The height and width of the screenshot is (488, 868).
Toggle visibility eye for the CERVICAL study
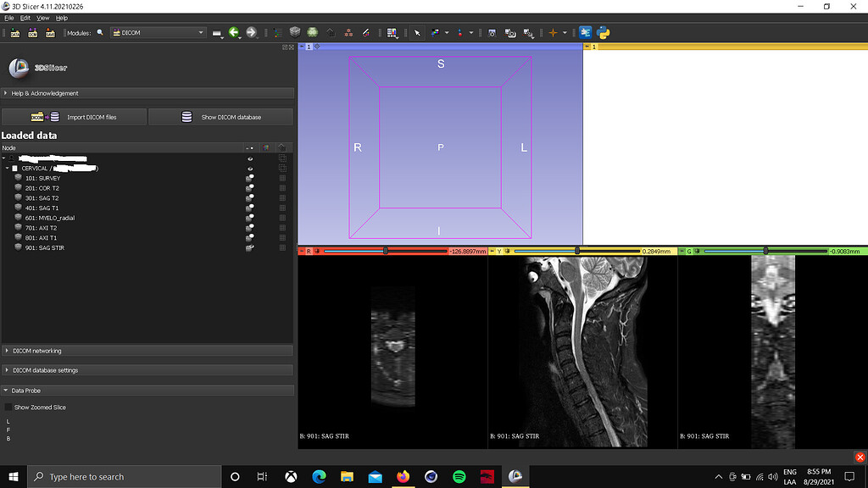pyautogui.click(x=251, y=168)
